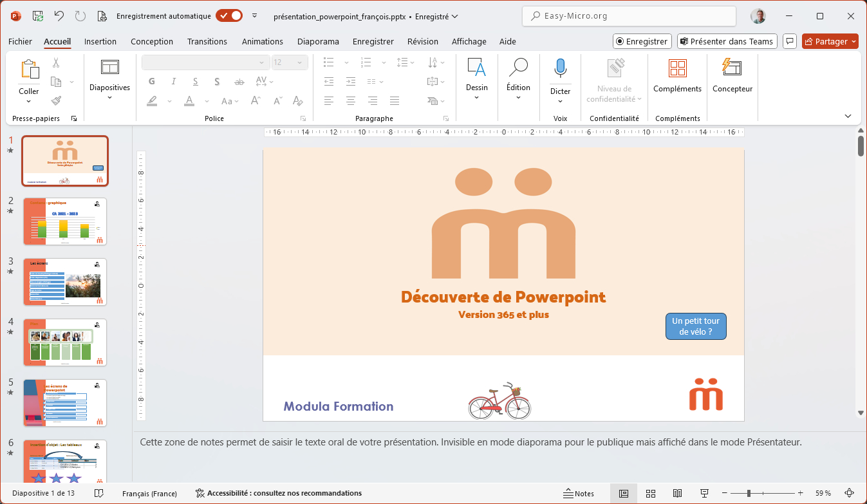Toggle Enregistrement automatique switch

(x=229, y=16)
